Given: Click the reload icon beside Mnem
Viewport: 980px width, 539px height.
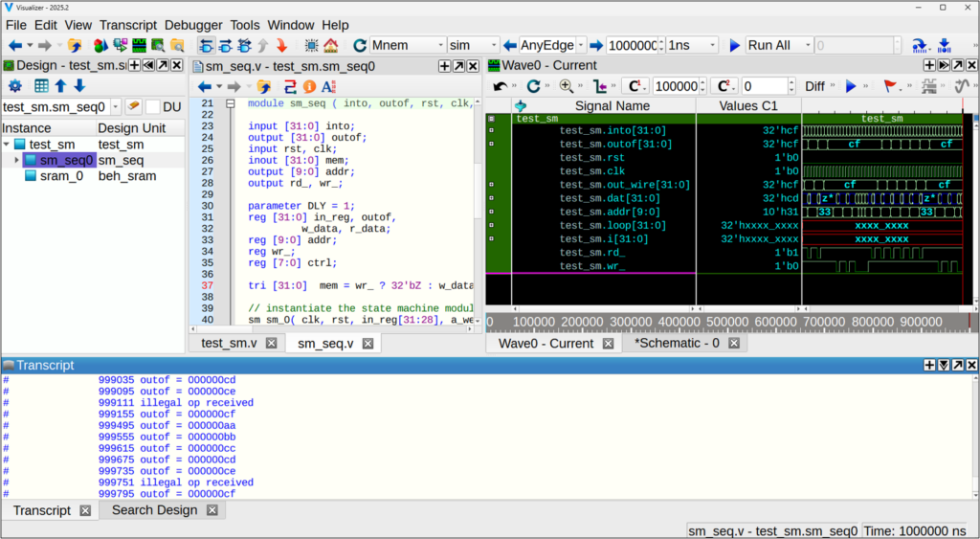Looking at the screenshot, I should pyautogui.click(x=360, y=45).
